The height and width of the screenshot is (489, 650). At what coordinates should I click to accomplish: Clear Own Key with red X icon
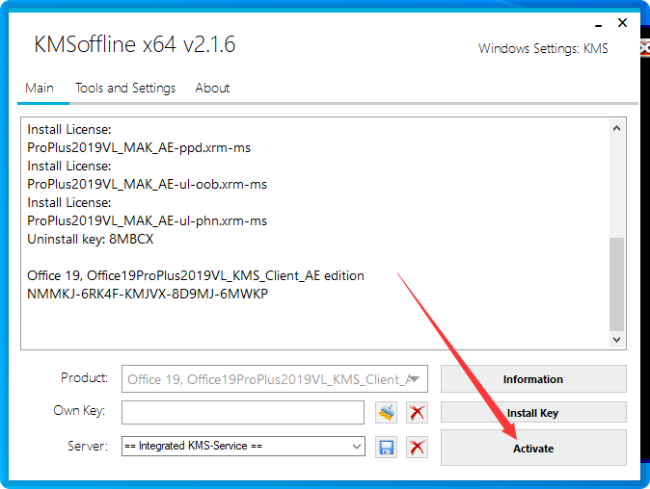(x=417, y=413)
